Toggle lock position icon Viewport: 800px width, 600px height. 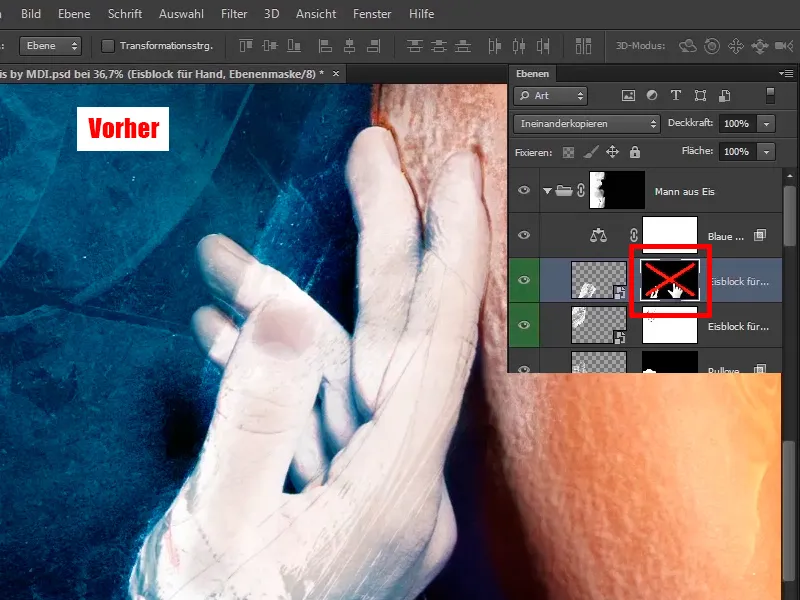(x=612, y=152)
